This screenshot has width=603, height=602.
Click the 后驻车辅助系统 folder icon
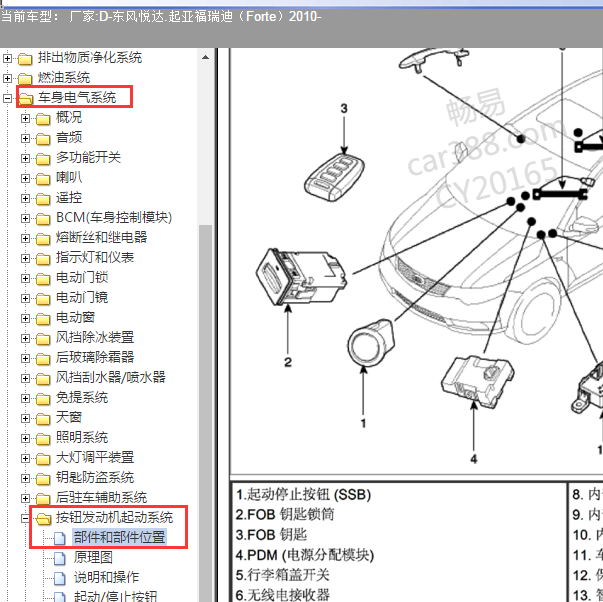43,499
